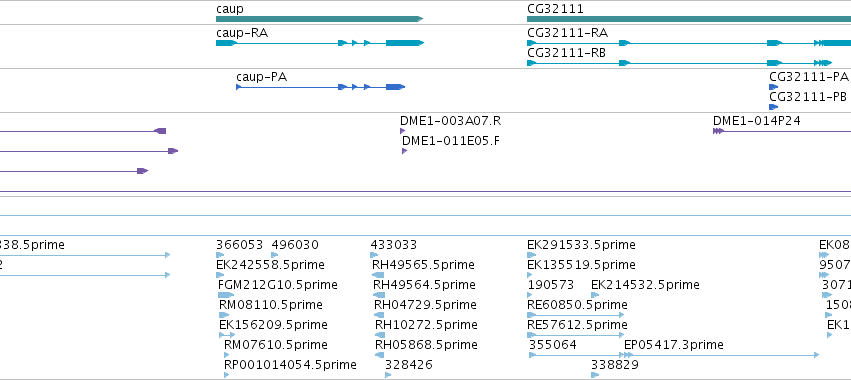Select the teal CG32111 gene bar
Image resolution: width=851 pixels, height=380 pixels.
(x=689, y=19)
